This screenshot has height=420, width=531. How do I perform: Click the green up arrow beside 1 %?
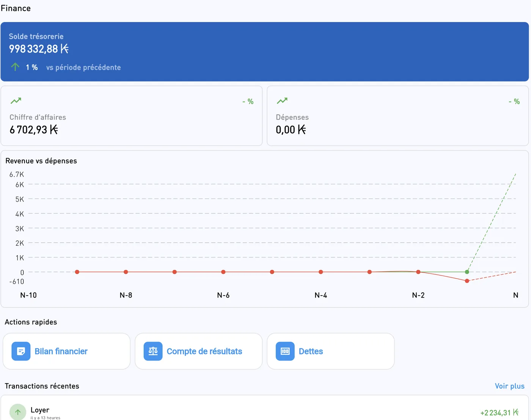15,67
